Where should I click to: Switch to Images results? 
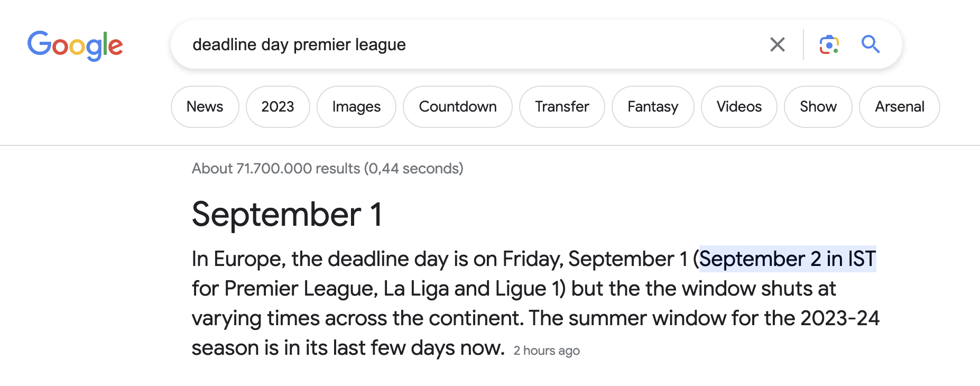pos(356,107)
